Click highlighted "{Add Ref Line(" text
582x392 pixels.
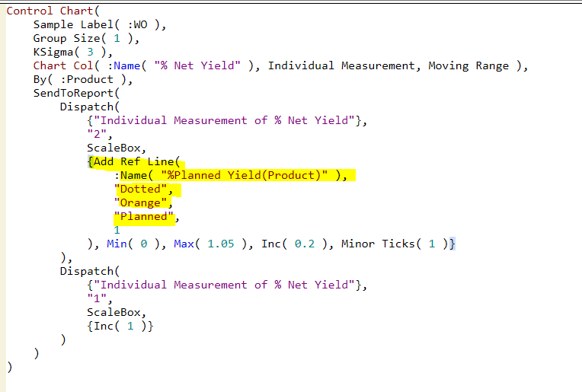[133, 161]
